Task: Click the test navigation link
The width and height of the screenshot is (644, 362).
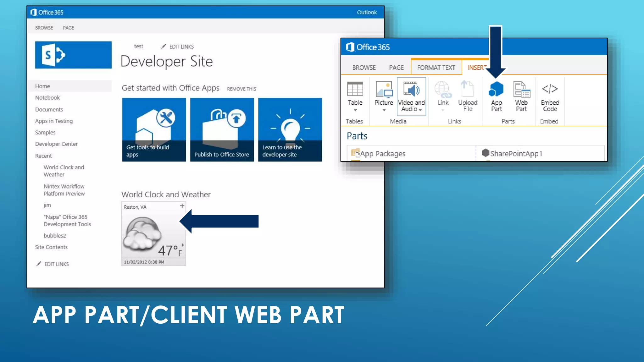Action: point(138,46)
